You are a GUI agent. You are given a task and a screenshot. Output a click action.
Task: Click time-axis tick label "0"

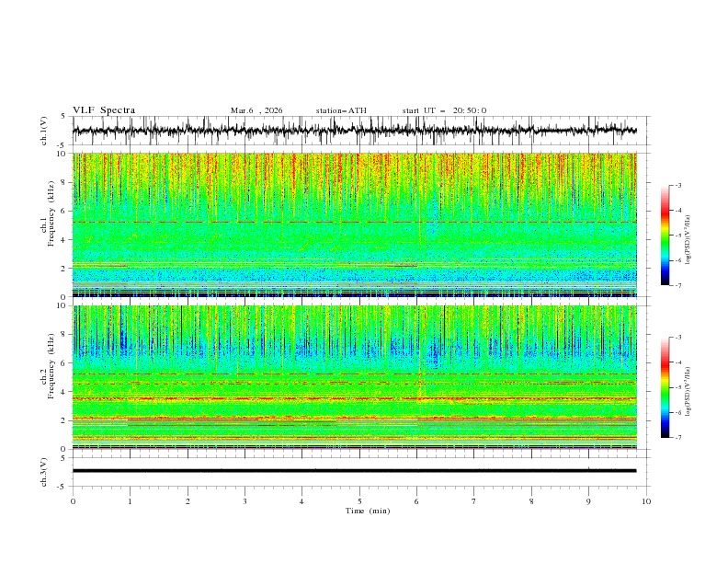click(x=73, y=501)
